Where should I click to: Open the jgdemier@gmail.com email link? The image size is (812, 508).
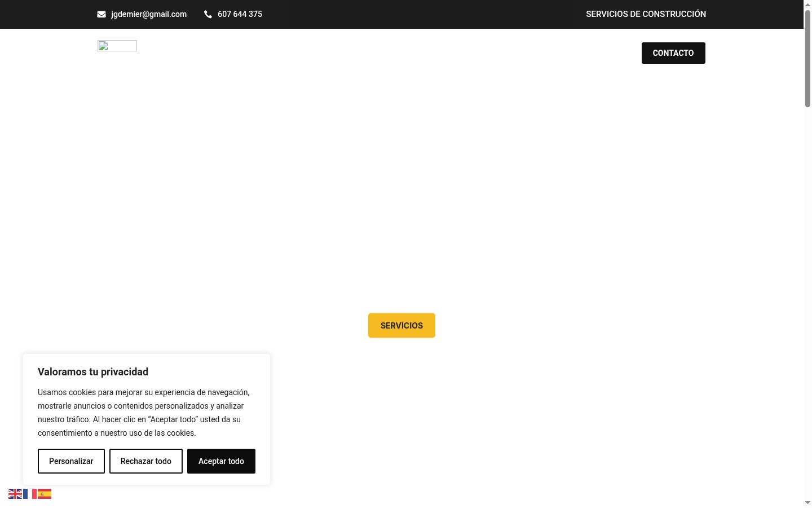tap(149, 14)
